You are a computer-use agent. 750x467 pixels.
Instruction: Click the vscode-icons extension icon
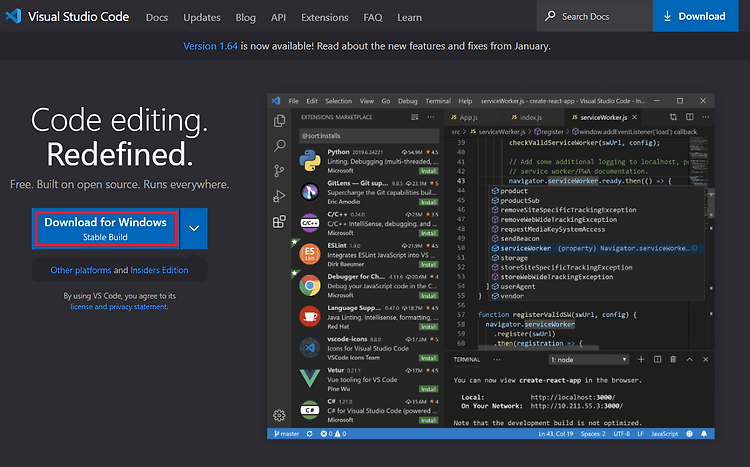pyautogui.click(x=310, y=348)
